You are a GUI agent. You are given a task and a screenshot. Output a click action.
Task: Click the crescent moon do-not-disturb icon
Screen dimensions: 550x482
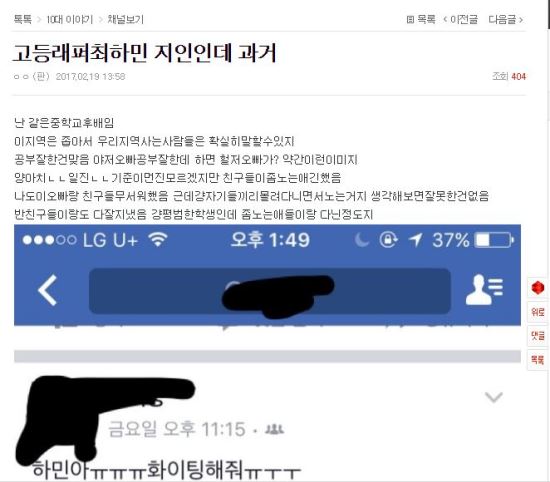[361, 240]
